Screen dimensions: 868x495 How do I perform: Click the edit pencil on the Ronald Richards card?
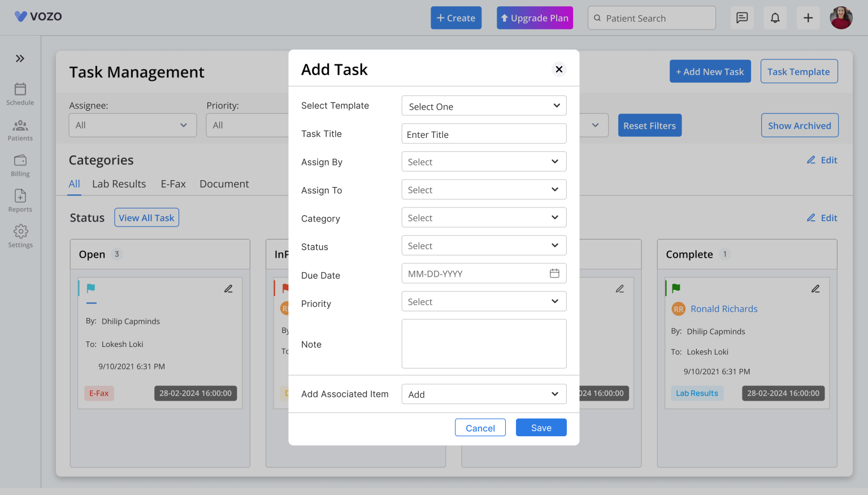[x=815, y=288]
